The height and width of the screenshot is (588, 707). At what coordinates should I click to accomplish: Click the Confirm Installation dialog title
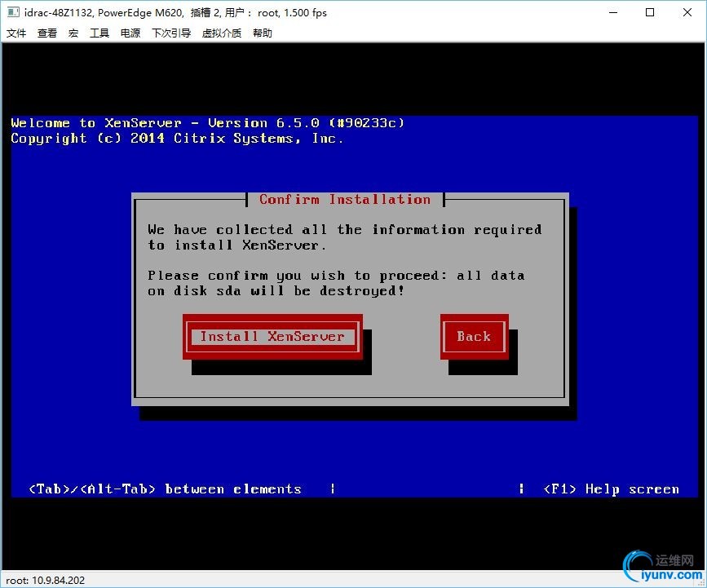click(x=345, y=199)
